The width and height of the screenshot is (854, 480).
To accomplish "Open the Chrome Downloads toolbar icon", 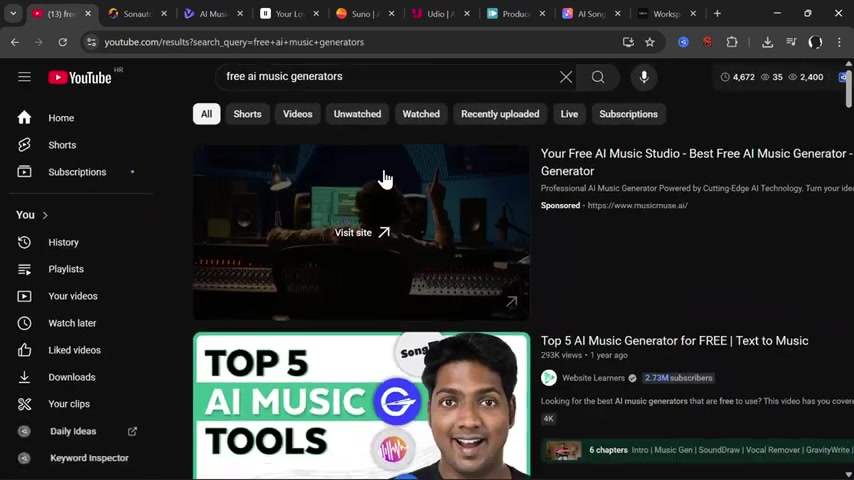I will tap(767, 42).
